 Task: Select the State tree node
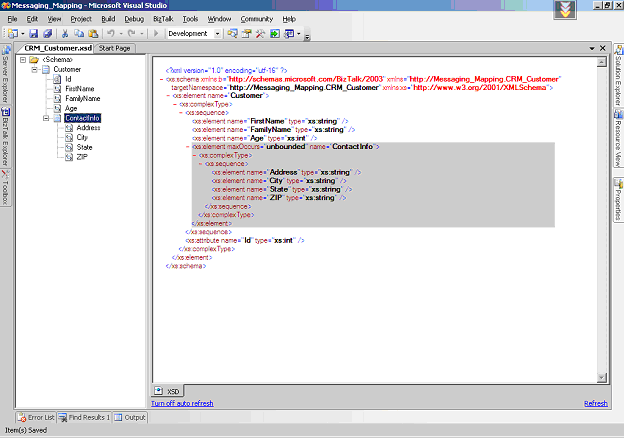point(84,147)
